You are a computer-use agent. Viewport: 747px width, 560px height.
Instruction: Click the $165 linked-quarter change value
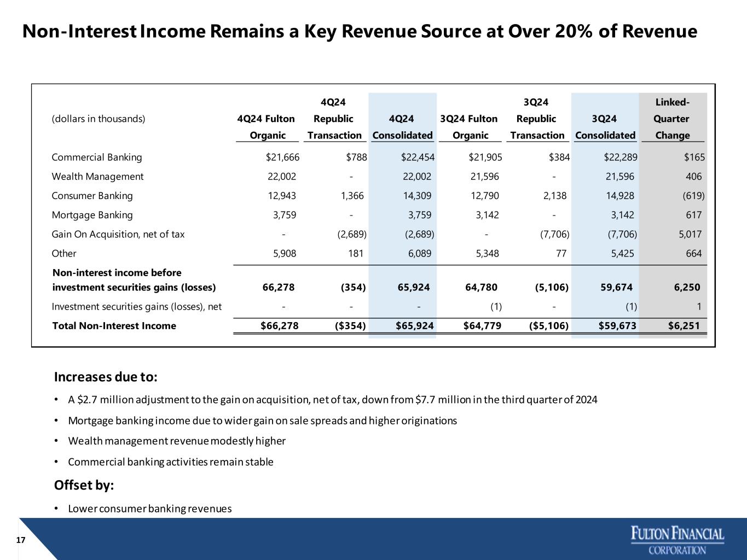click(694, 157)
